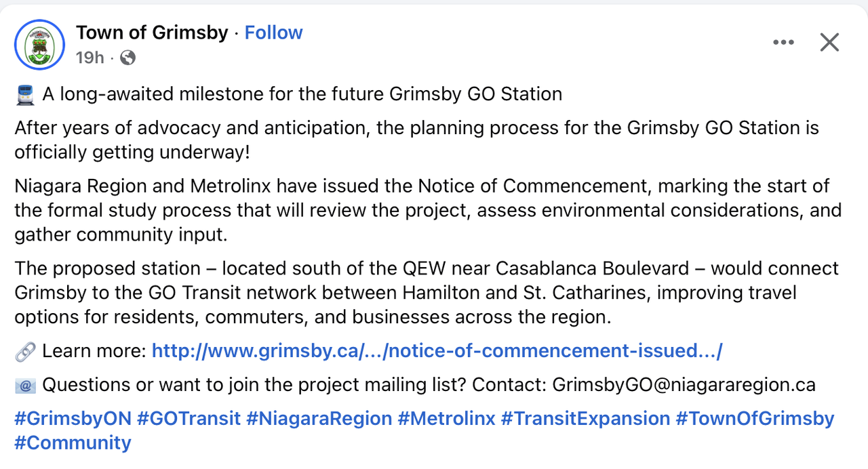Click the chain link emoji beside Learn more
Viewport: 868px width, 469px height.
point(25,351)
